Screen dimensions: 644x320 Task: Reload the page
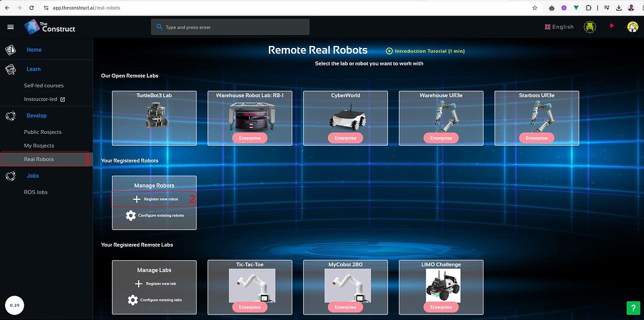(32, 8)
